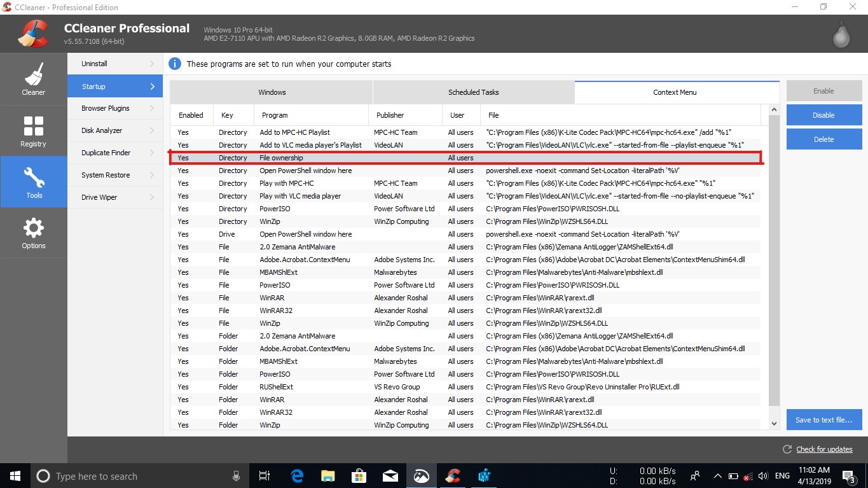Click the greyed Enable button
Screen dimensions: 868x488
click(x=823, y=91)
